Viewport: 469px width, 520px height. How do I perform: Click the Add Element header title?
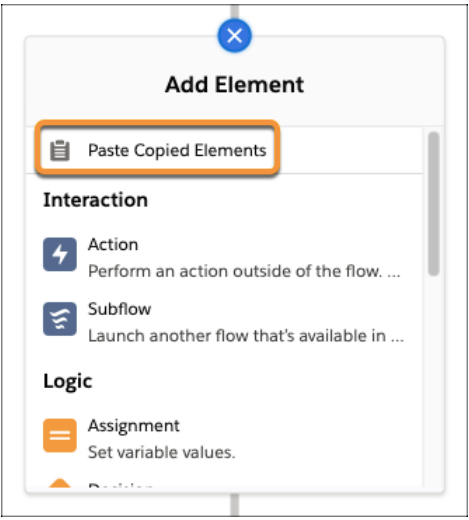click(234, 85)
